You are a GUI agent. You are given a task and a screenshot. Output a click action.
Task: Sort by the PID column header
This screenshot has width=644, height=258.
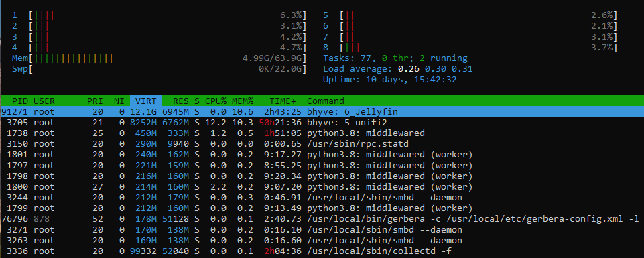(20, 101)
